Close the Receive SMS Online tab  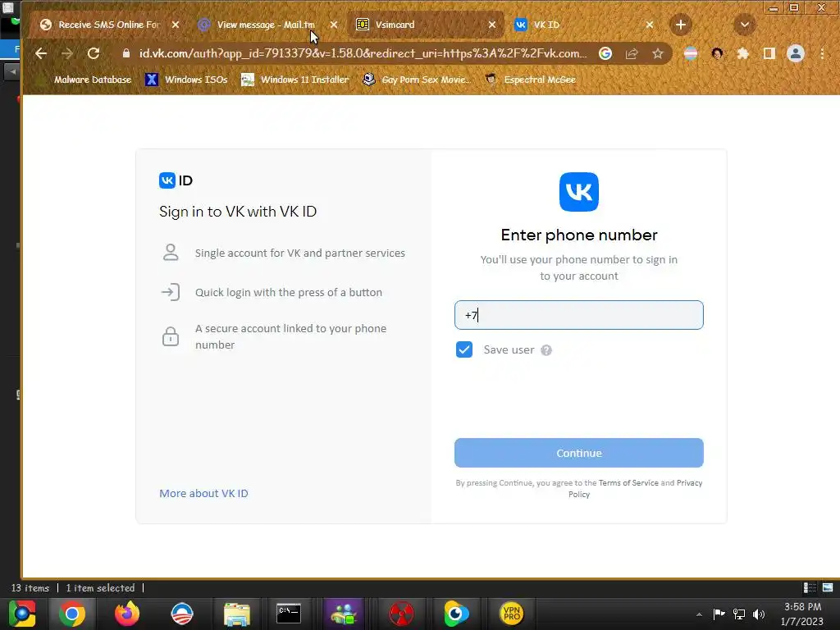[x=176, y=25]
